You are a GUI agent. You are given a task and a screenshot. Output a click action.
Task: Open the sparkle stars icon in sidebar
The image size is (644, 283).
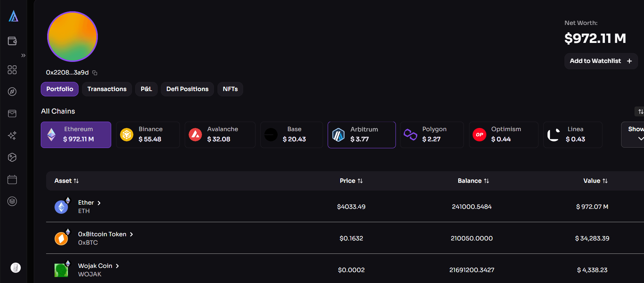point(12,135)
